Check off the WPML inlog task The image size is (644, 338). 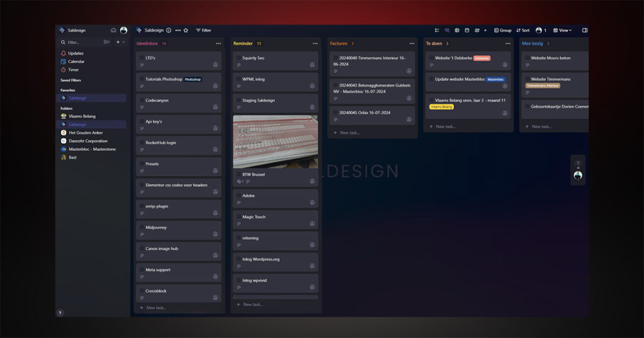238,79
